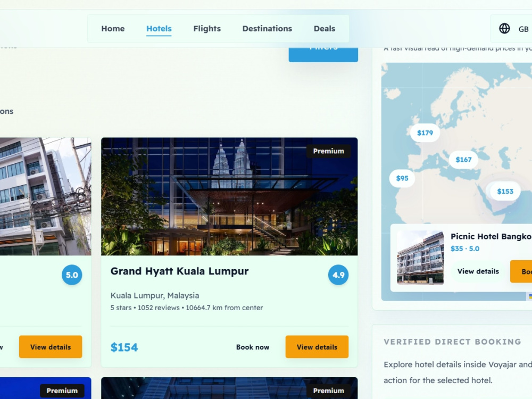Select the $153 map price marker
Image resolution: width=532 pixels, height=399 pixels.
point(505,192)
